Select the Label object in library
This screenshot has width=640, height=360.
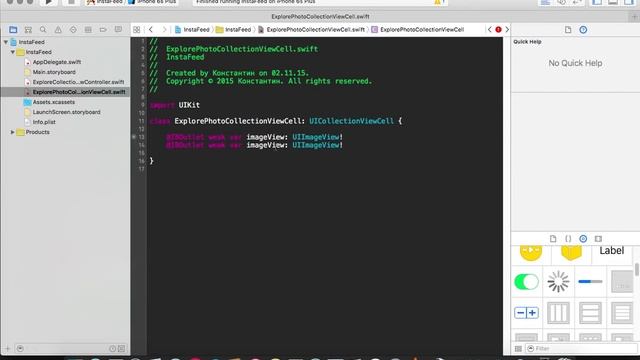click(611, 251)
